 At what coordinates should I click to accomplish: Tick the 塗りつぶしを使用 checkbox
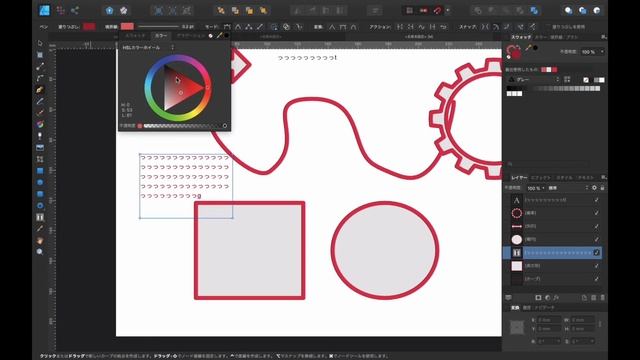pos(548,27)
